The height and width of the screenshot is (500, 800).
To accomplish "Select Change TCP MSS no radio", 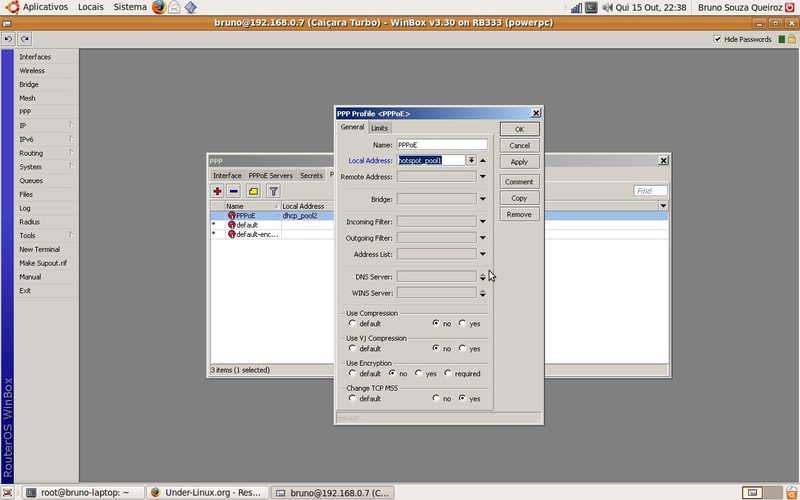I will pyautogui.click(x=436, y=398).
